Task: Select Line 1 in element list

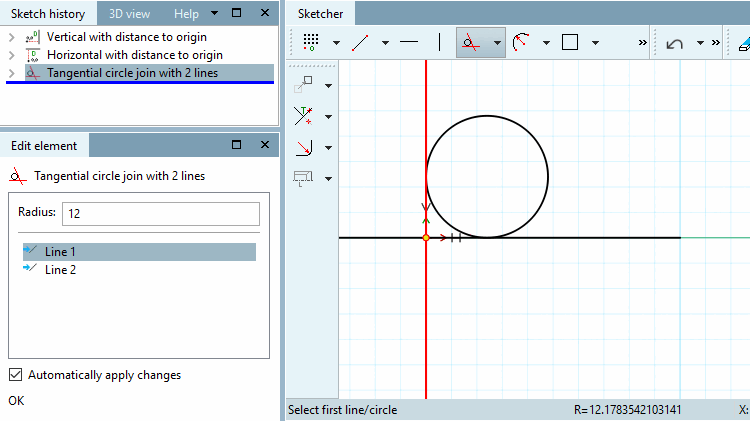Action: [x=139, y=252]
